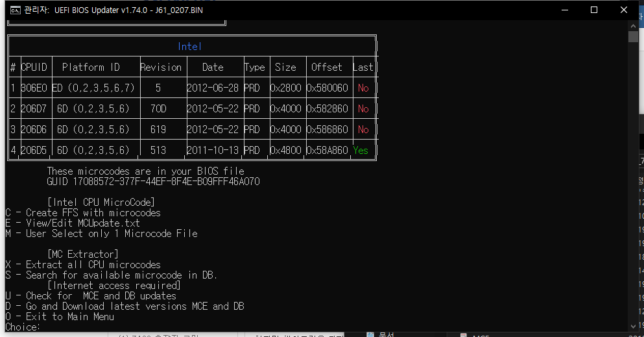Click the 'Type' column header
This screenshot has height=337, width=644.
click(x=255, y=68)
